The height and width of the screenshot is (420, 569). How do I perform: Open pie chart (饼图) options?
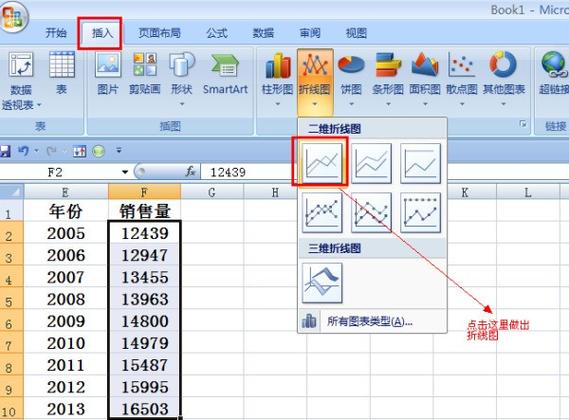(x=351, y=80)
